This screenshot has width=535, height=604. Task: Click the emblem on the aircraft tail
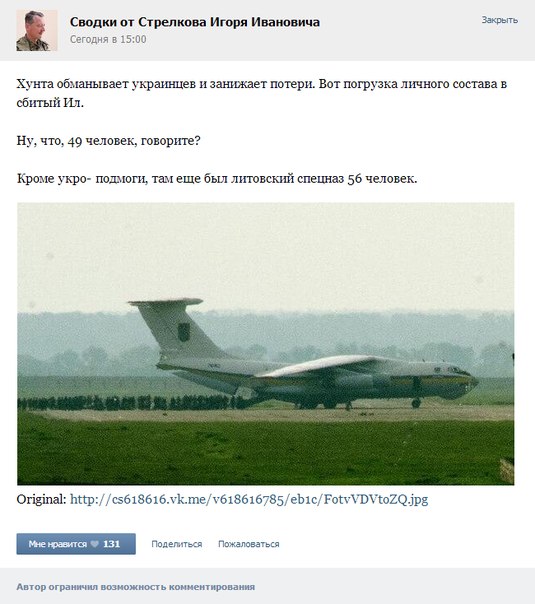pos(183,332)
